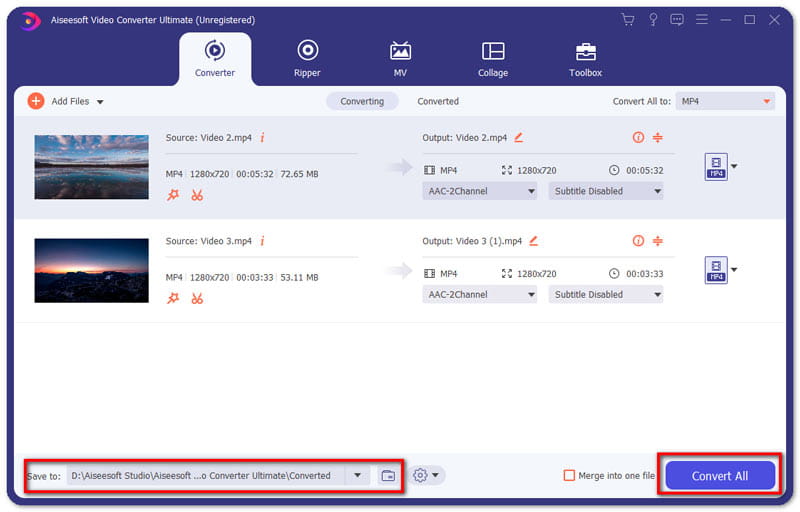
Task: Open the Toolbox tab
Action: coord(585,59)
